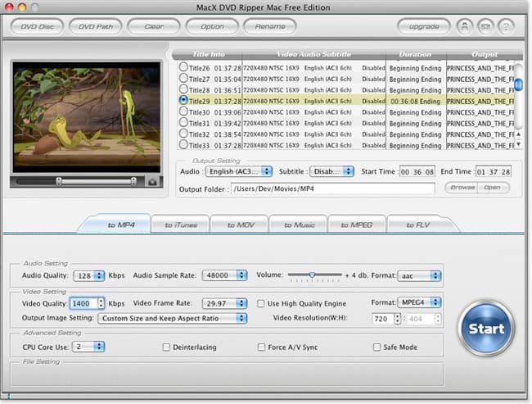Enable the Deinterlacing checkbox
This screenshot has width=532, height=404.
click(x=166, y=347)
